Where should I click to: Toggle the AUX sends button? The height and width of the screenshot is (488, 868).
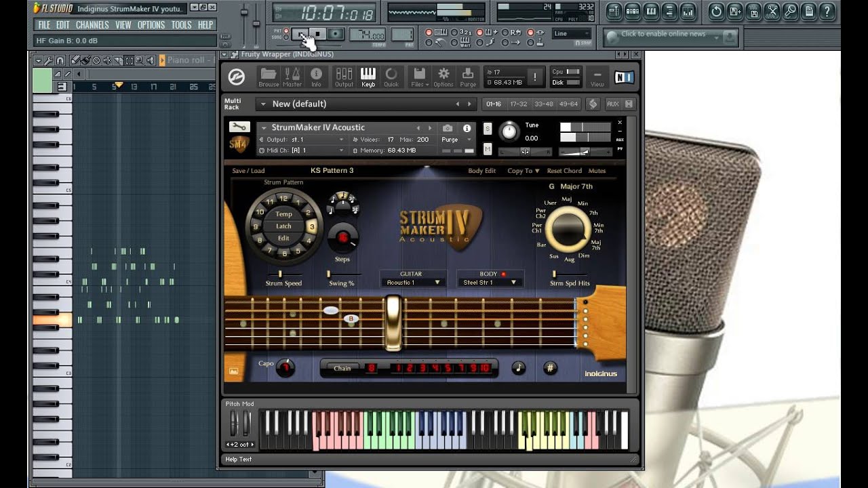coord(612,104)
